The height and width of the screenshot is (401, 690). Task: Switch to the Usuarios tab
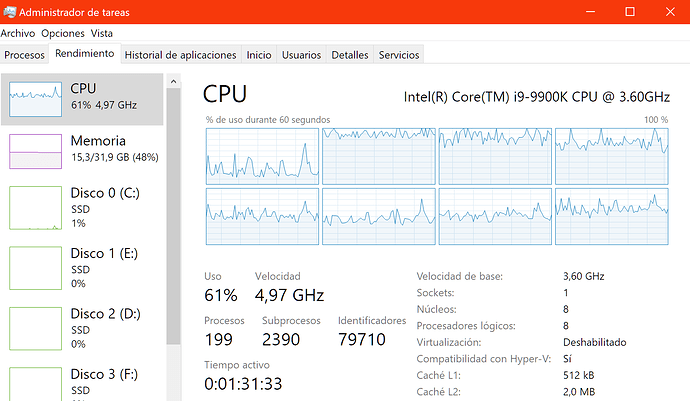[x=301, y=55]
